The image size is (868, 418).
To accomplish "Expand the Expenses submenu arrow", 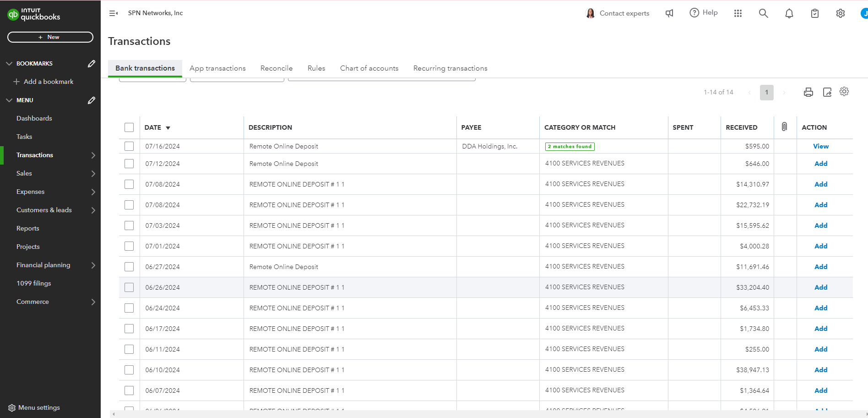I will point(93,192).
